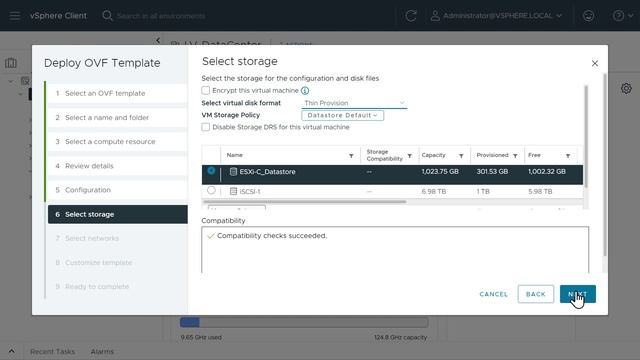Viewport: 640px width, 360px height.
Task: Click the NEXT button
Action: tap(578, 294)
